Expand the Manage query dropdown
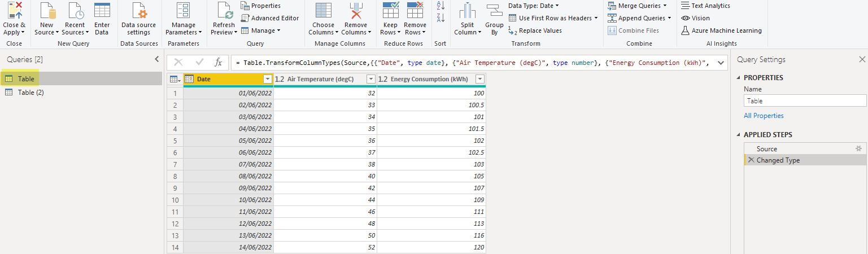 pos(261,30)
